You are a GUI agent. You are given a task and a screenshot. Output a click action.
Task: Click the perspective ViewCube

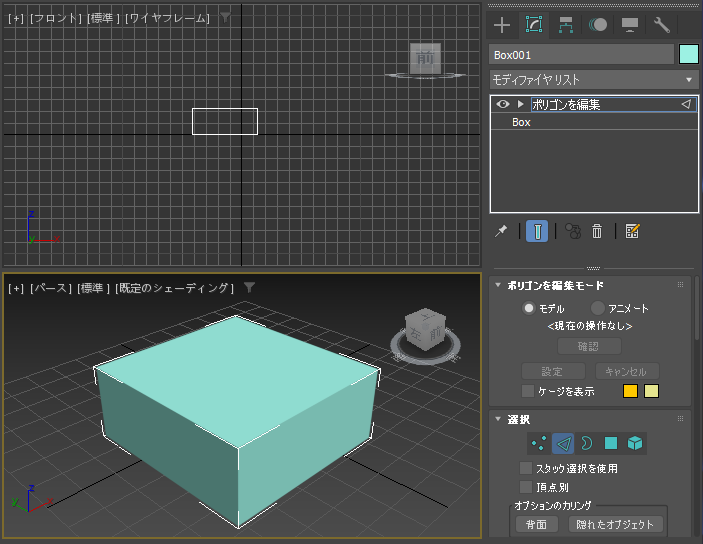(425, 330)
